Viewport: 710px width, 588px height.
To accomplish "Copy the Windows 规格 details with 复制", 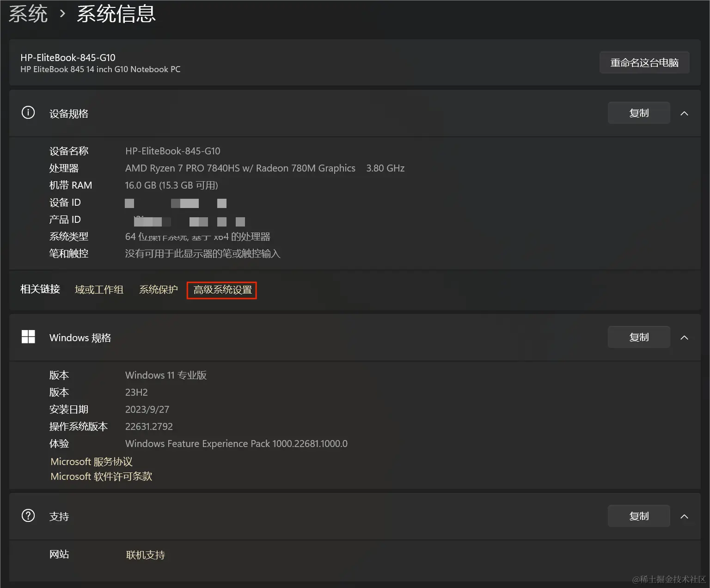I will tap(639, 337).
